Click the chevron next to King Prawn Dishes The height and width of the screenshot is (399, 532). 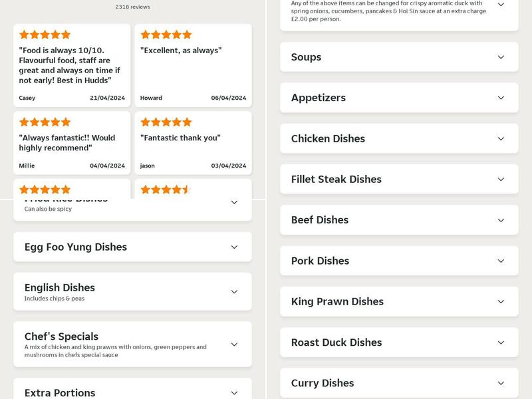(x=502, y=301)
